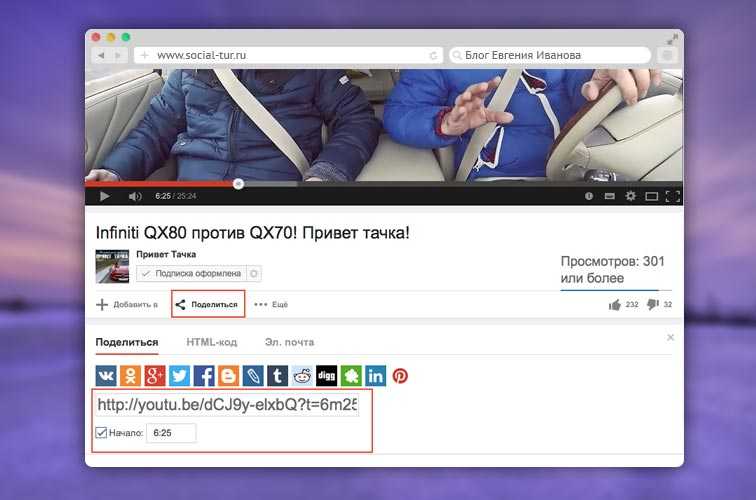Share to Google Plus

[155, 376]
